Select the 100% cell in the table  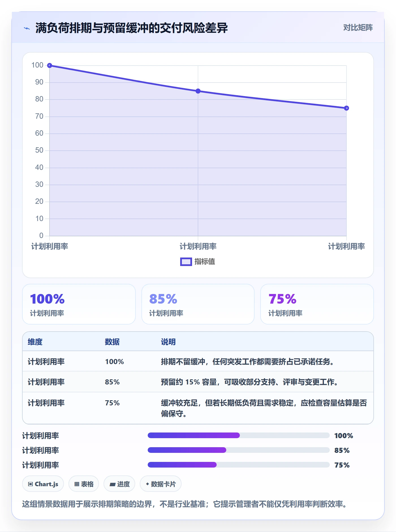click(115, 362)
